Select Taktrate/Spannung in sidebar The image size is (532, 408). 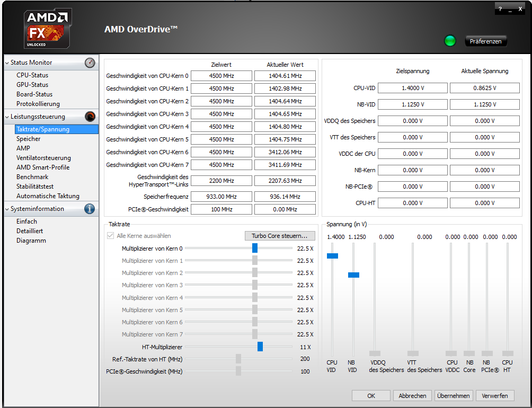pyautogui.click(x=57, y=129)
